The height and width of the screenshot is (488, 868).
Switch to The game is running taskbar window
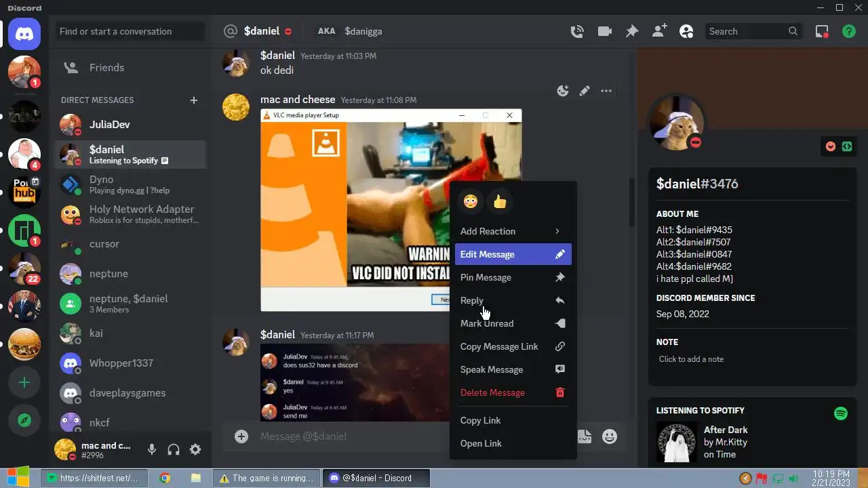pyautogui.click(x=267, y=478)
